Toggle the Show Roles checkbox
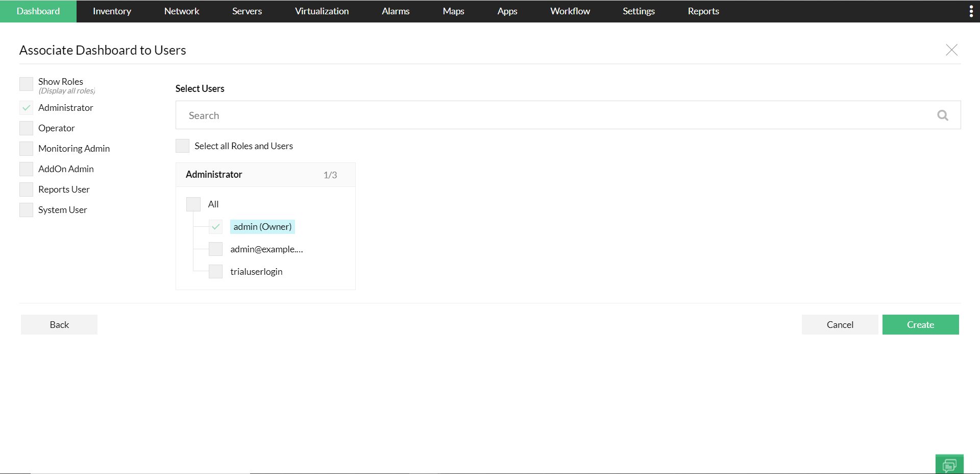This screenshot has width=980, height=474. point(26,84)
